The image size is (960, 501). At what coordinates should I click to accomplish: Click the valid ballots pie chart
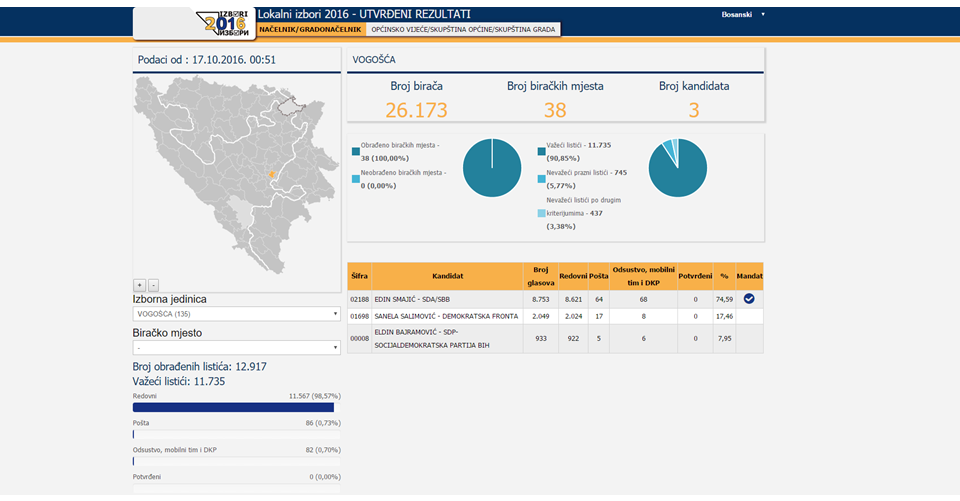point(678,168)
